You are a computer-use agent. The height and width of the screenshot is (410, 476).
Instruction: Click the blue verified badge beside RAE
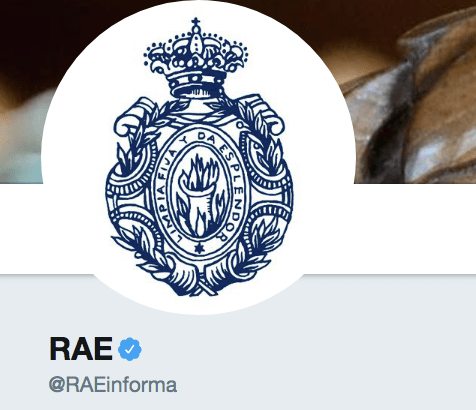tap(130, 349)
